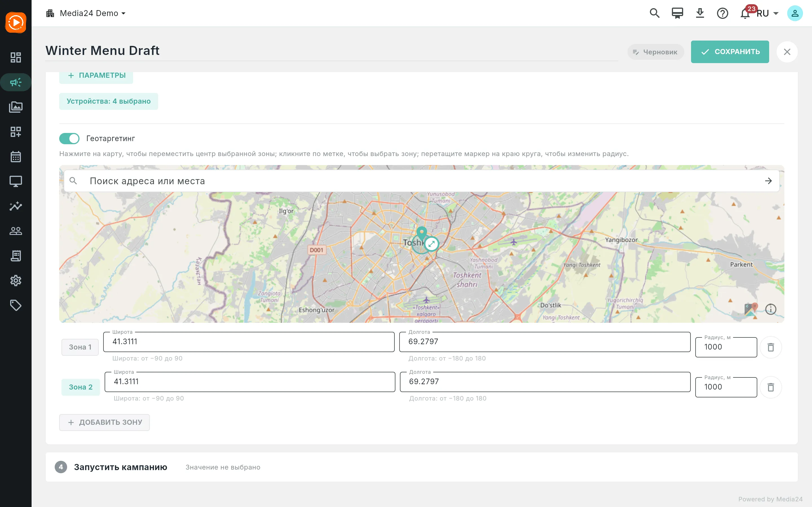Open the analytics chart sidebar icon
This screenshot has height=507, width=812.
point(16,206)
